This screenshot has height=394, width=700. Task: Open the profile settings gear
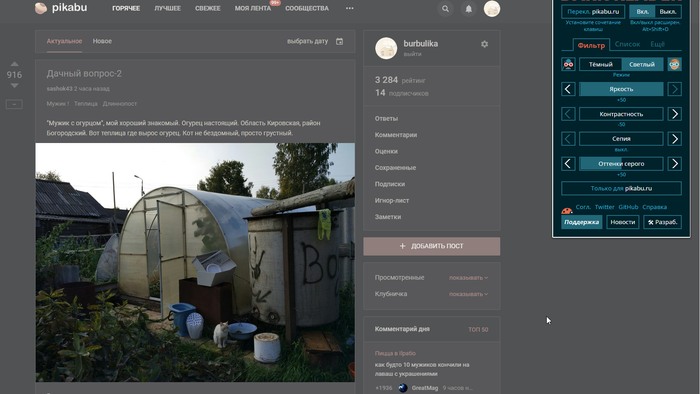click(x=484, y=44)
